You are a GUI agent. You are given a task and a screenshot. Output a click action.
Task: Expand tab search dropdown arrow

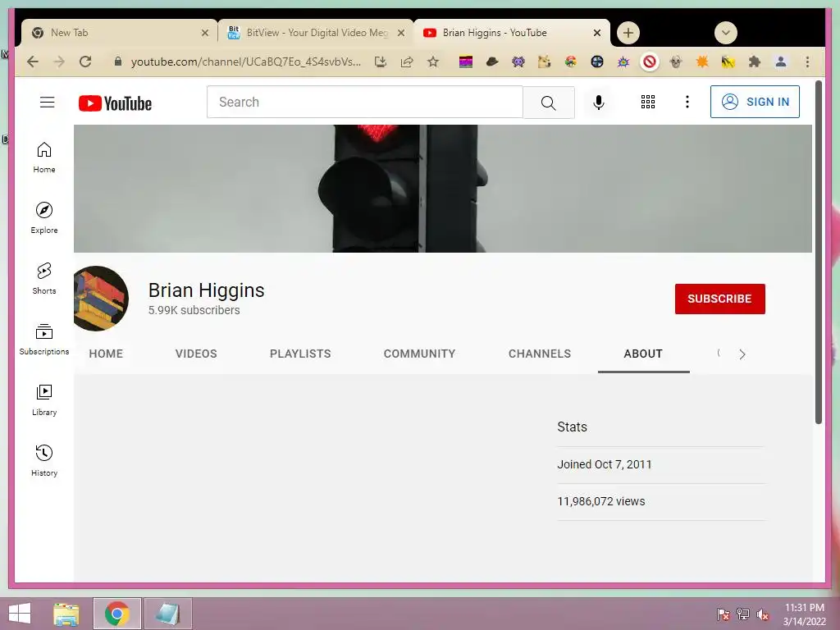coord(726,33)
